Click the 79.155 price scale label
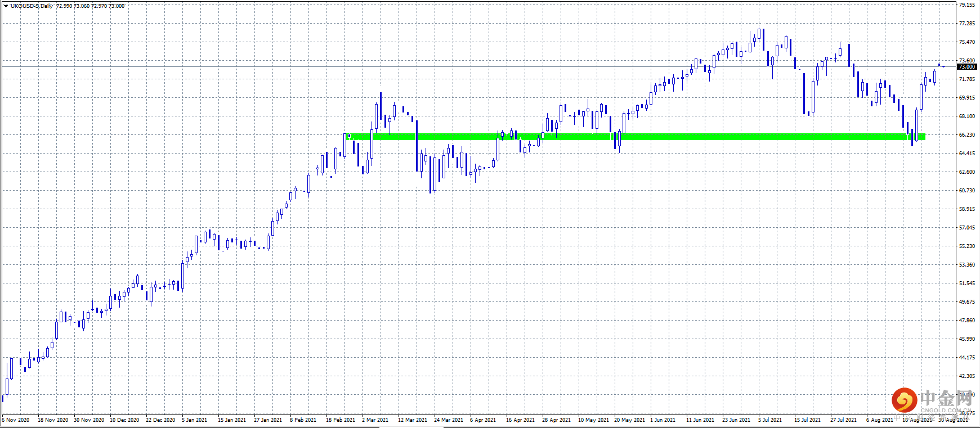Viewport: 980px width, 428px height. [x=967, y=5]
